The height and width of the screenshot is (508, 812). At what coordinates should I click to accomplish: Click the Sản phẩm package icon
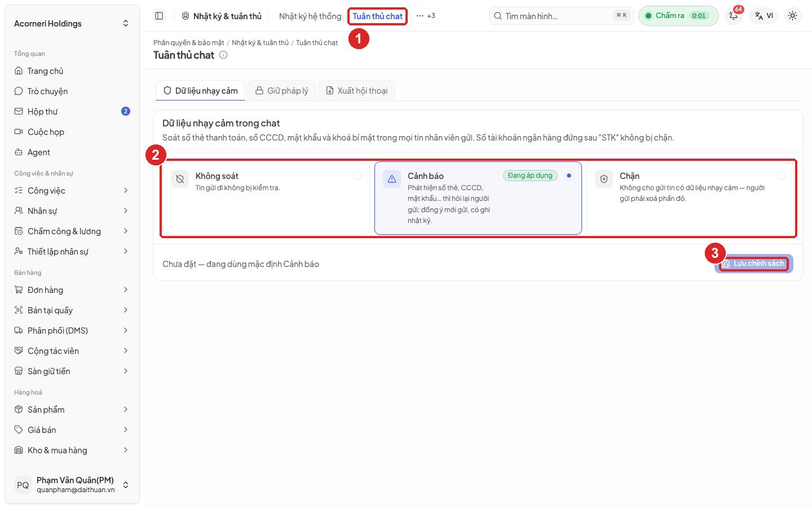19,410
